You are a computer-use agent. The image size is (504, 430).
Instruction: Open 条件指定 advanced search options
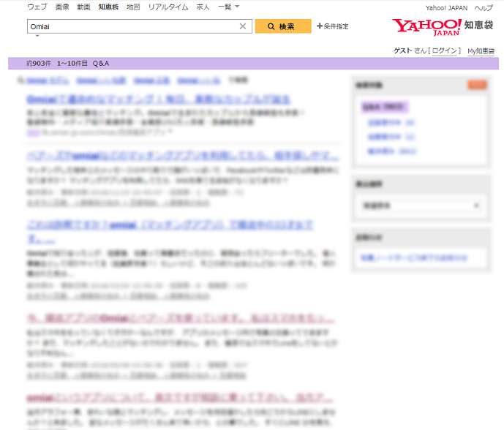333,26
